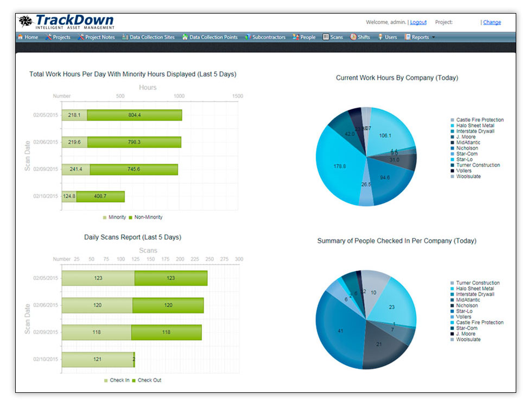
Task: Click the TrackDown logo
Action: click(x=66, y=22)
